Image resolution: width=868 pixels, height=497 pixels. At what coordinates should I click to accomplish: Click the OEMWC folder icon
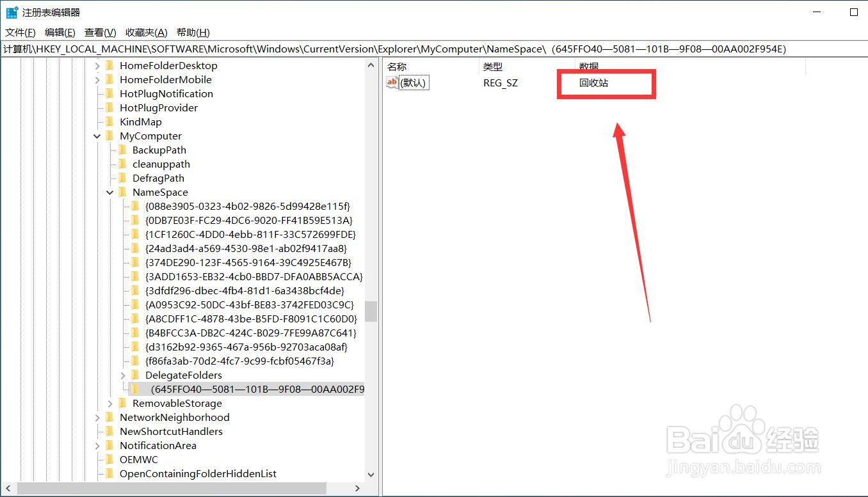coord(109,459)
